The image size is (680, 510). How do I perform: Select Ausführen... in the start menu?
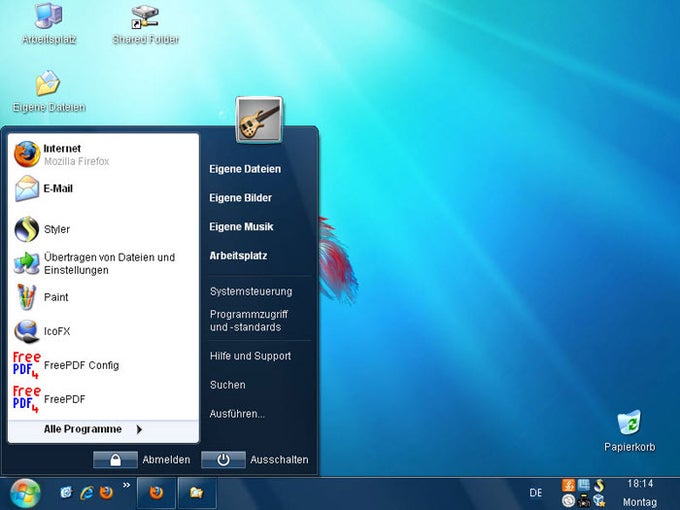pyautogui.click(x=237, y=414)
